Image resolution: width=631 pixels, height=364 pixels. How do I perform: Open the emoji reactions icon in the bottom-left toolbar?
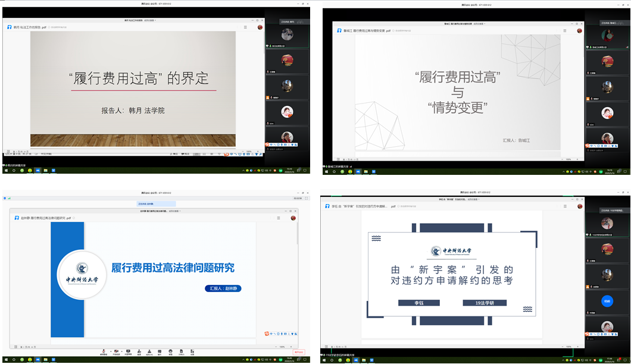pos(170,352)
